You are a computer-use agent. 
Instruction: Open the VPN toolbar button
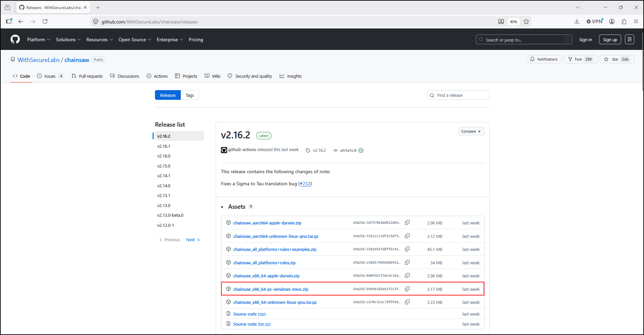click(x=595, y=21)
